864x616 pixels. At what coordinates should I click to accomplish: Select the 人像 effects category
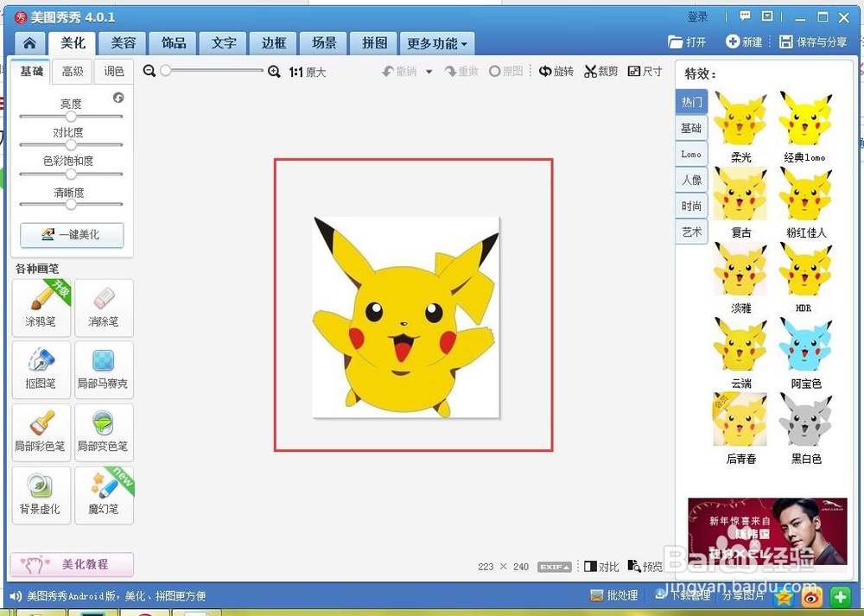[x=691, y=180]
